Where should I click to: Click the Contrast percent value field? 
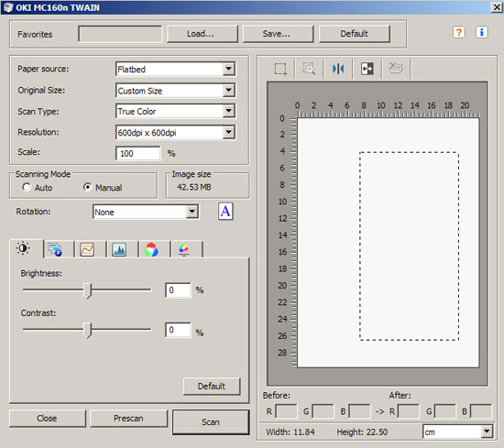(x=178, y=330)
